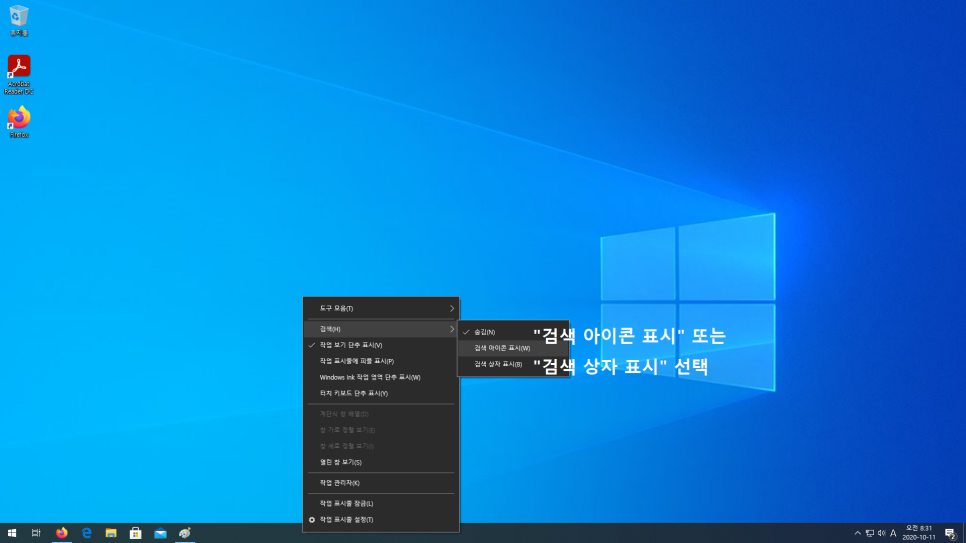
Task: Open the Start menu button
Action: pyautogui.click(x=12, y=533)
